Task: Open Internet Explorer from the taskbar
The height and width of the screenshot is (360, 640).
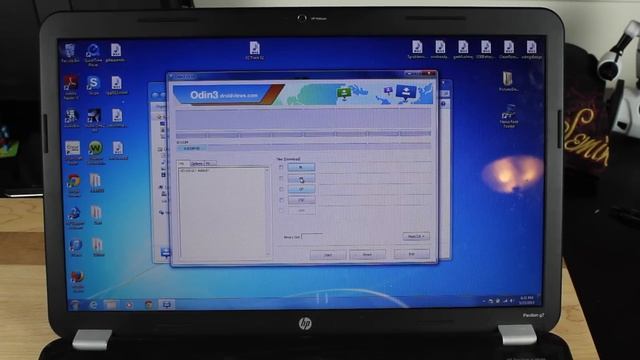Action: [93, 304]
